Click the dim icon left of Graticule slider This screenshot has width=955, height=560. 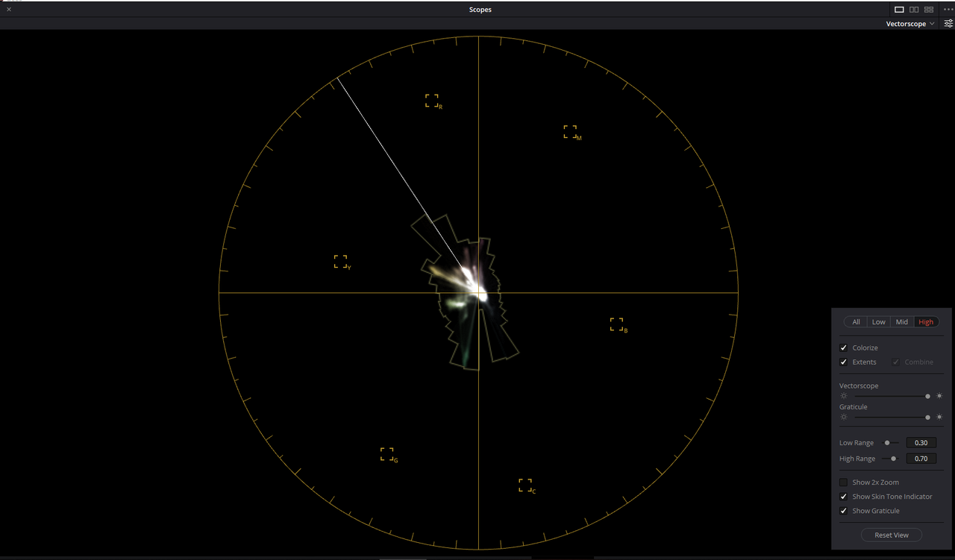[x=844, y=418]
